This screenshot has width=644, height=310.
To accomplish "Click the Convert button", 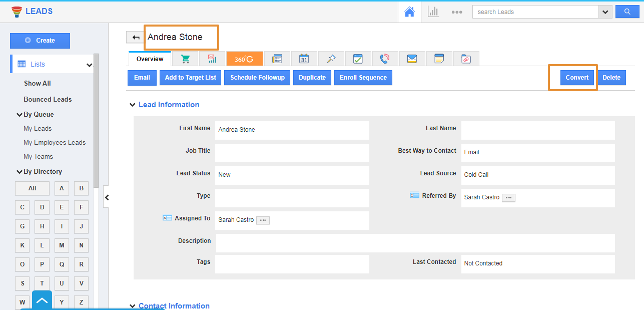I will [x=577, y=78].
